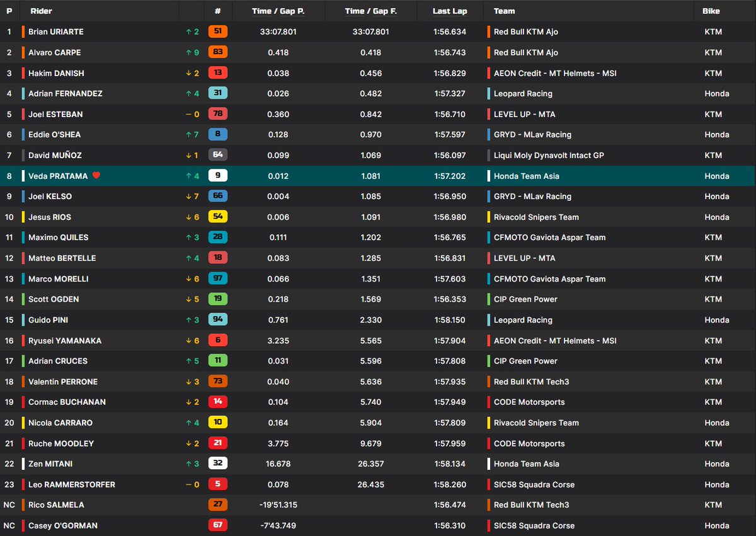Click the Red Bull KTM Tech3 team for Valentin PERRONE
The image size is (756, 536).
pyautogui.click(x=531, y=381)
